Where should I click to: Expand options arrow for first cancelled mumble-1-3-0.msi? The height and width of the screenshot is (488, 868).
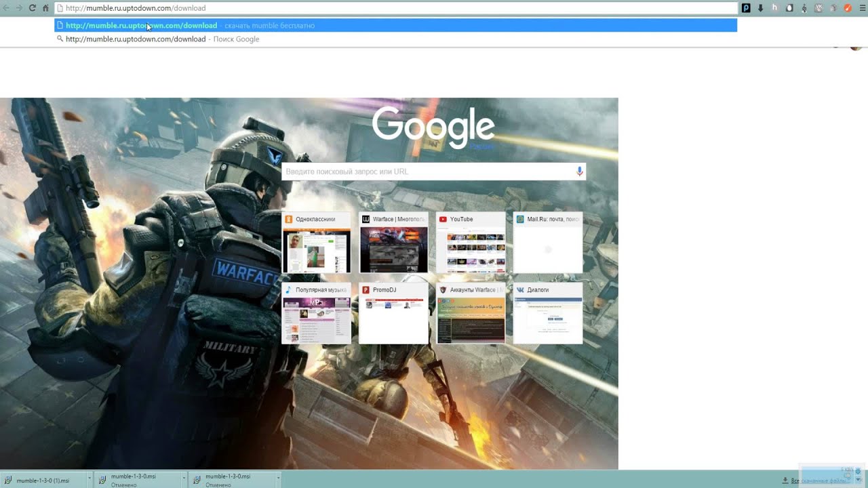tap(183, 480)
